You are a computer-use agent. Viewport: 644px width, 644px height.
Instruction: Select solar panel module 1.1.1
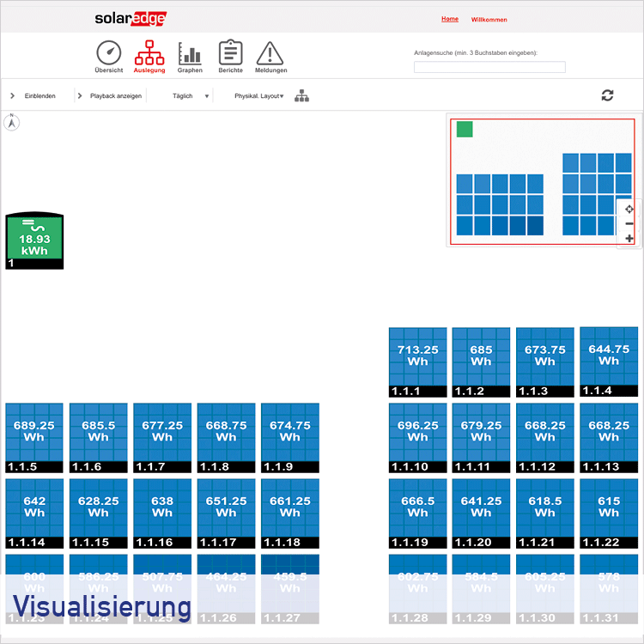(x=418, y=361)
